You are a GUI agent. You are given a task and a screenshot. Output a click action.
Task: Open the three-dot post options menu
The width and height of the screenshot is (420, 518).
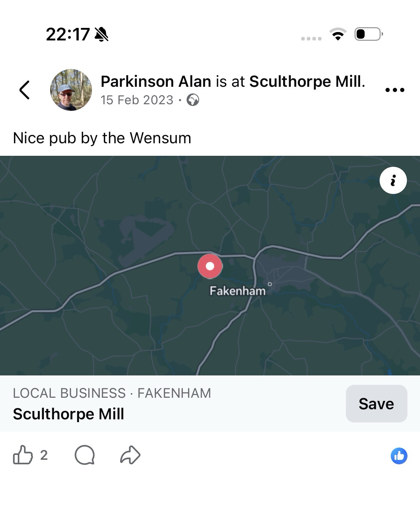395,90
